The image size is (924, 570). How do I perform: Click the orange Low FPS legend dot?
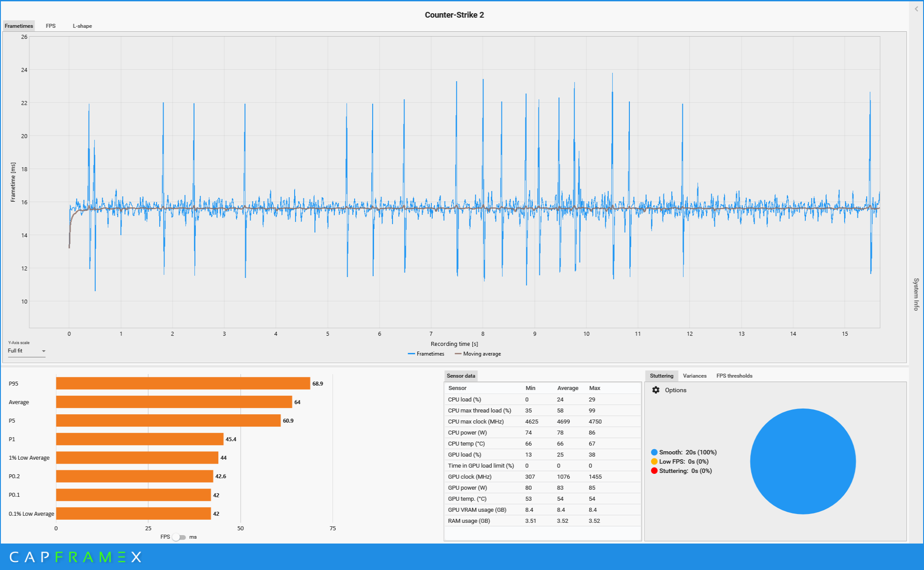654,461
